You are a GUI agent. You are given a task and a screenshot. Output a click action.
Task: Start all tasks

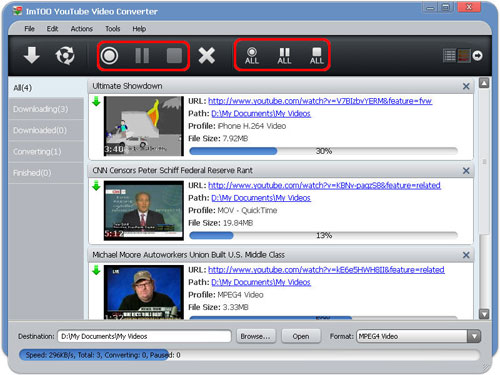coord(252,56)
